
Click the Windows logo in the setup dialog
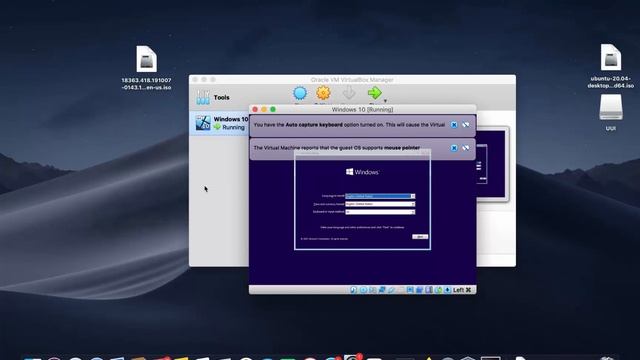[362, 172]
